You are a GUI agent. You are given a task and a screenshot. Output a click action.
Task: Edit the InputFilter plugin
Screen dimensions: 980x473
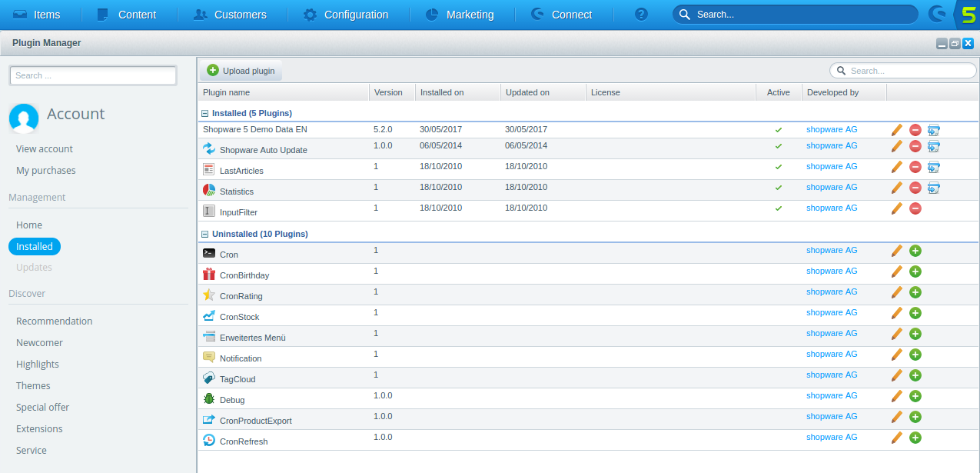897,208
